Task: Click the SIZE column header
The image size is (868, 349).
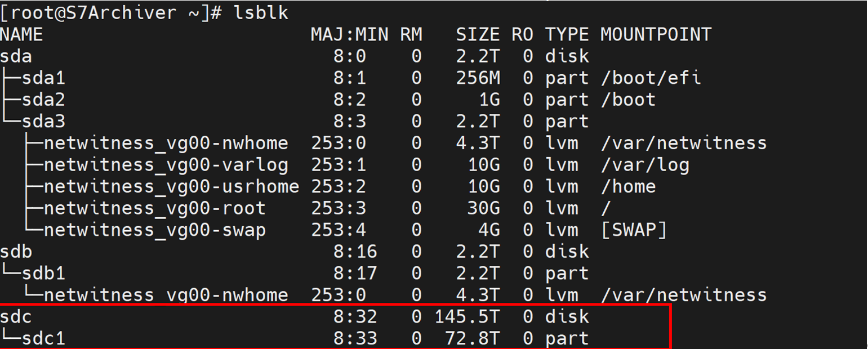Action: (x=478, y=35)
